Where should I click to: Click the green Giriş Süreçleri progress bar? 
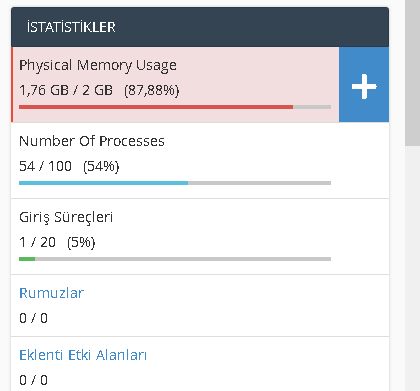tap(27, 259)
